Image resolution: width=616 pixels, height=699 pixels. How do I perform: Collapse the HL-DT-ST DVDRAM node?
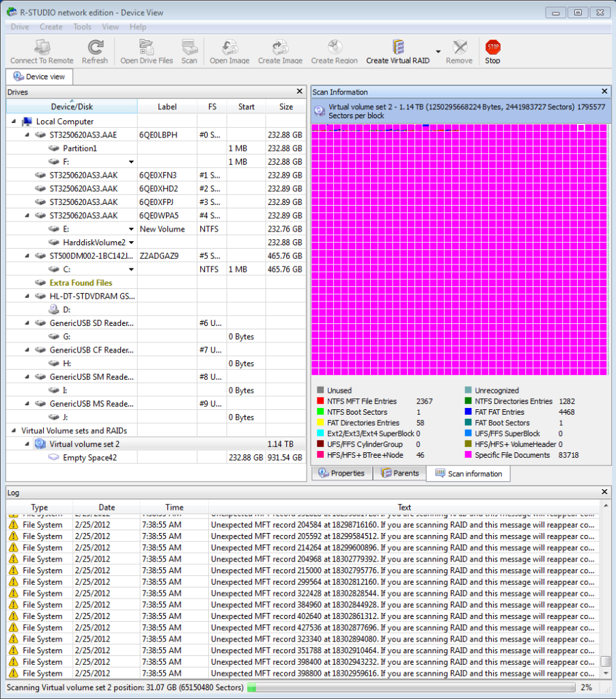point(27,296)
